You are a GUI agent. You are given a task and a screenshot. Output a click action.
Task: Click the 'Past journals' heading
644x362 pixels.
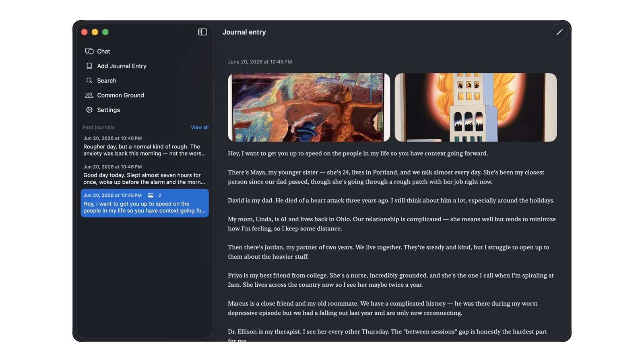click(99, 127)
